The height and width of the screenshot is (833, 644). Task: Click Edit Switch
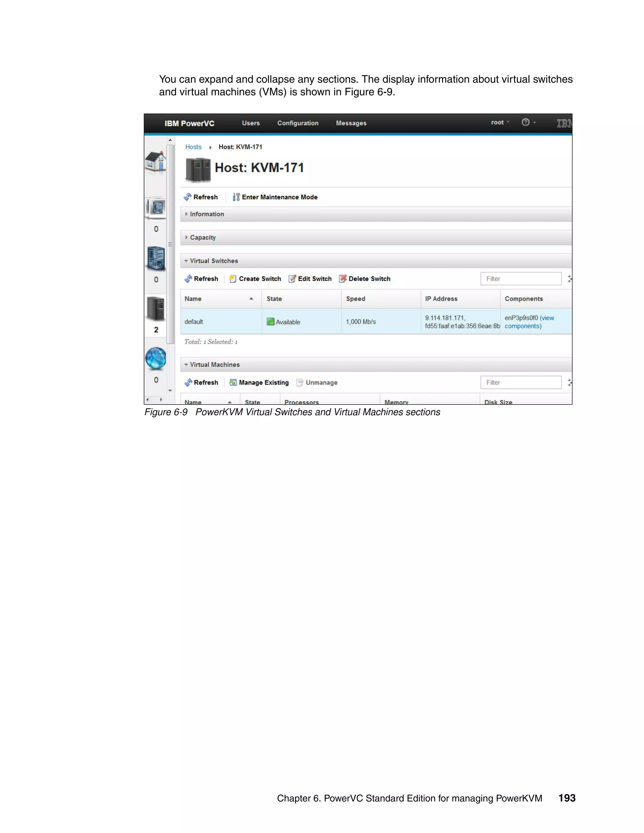[310, 279]
